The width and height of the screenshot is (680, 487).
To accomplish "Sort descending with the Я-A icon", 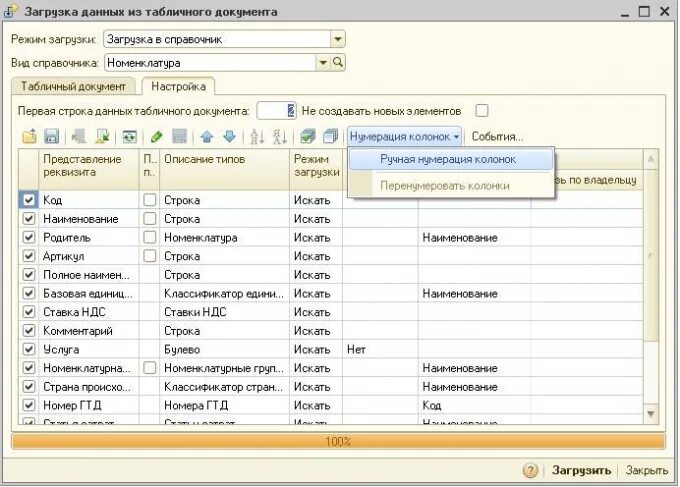I will pyautogui.click(x=279, y=137).
